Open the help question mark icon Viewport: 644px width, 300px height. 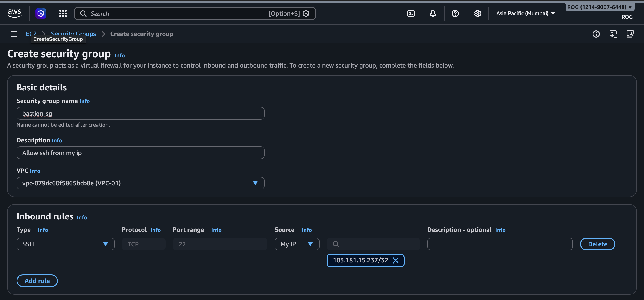[x=455, y=13]
